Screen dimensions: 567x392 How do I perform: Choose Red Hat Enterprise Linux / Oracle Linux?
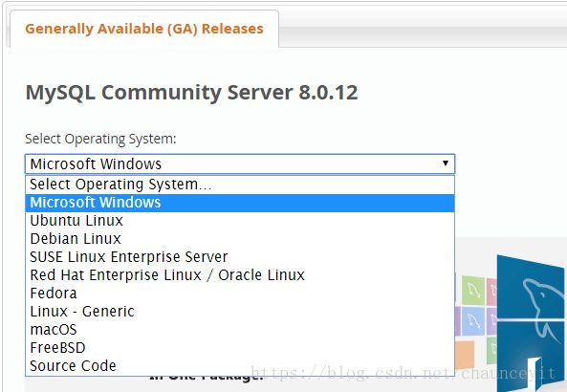point(240,274)
